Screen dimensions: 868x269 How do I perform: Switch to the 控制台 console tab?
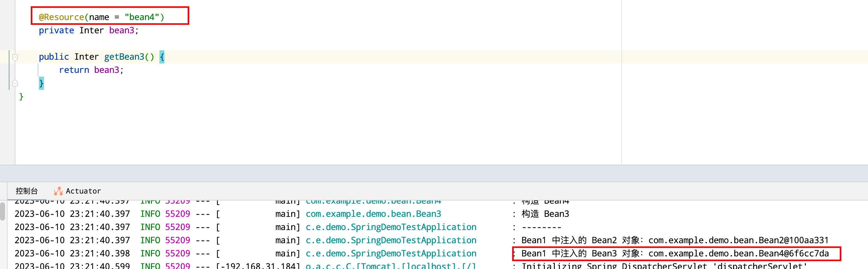point(27,191)
